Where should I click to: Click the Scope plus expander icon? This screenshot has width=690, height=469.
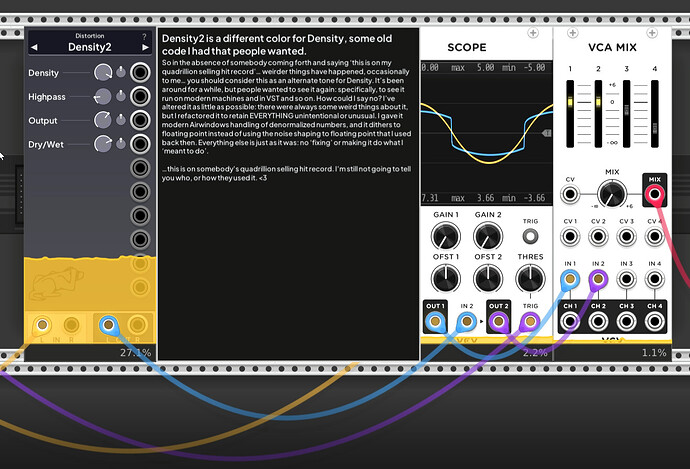click(x=533, y=33)
